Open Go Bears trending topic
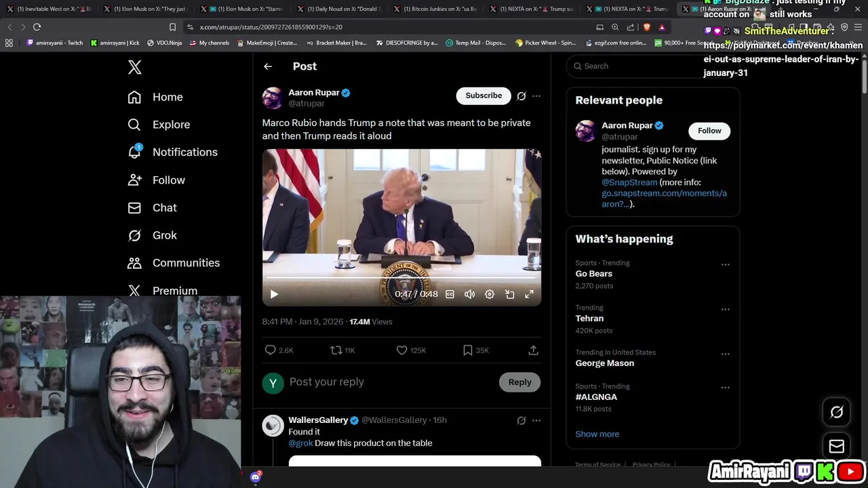 click(594, 274)
